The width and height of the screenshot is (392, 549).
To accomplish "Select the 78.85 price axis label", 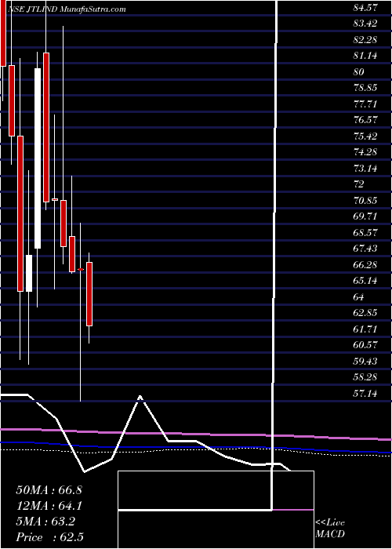I will click(365, 87).
